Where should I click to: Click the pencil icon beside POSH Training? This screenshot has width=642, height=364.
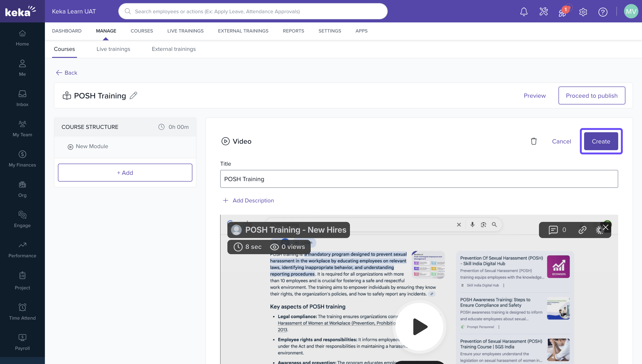click(x=133, y=95)
